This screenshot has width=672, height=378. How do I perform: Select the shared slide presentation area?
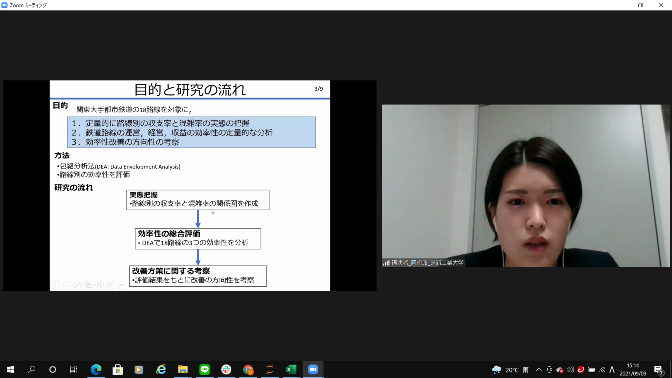click(190, 186)
